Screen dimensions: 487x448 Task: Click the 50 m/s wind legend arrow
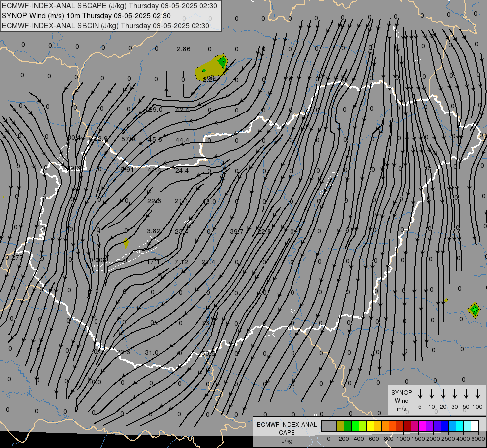point(466,394)
